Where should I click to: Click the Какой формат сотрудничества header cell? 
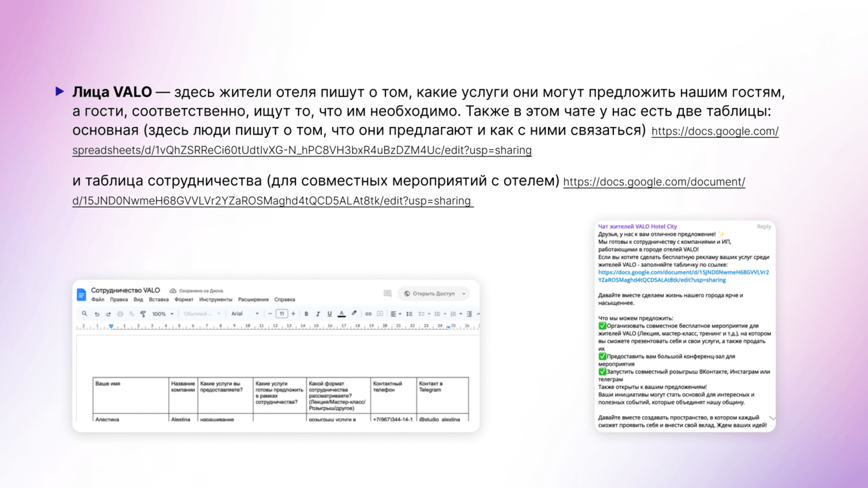click(x=339, y=395)
